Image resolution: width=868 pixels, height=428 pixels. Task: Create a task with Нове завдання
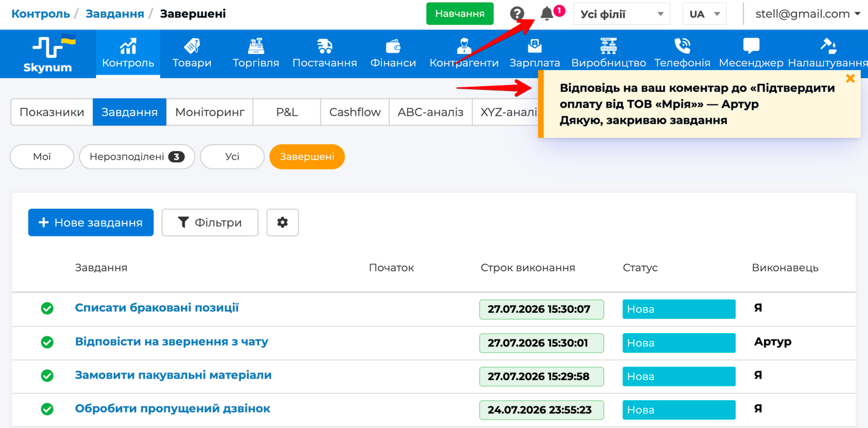pyautogui.click(x=91, y=223)
